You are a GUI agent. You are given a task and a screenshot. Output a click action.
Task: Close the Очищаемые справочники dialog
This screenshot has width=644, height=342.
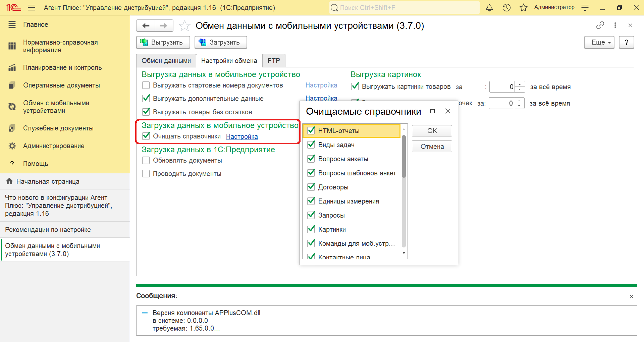click(448, 111)
